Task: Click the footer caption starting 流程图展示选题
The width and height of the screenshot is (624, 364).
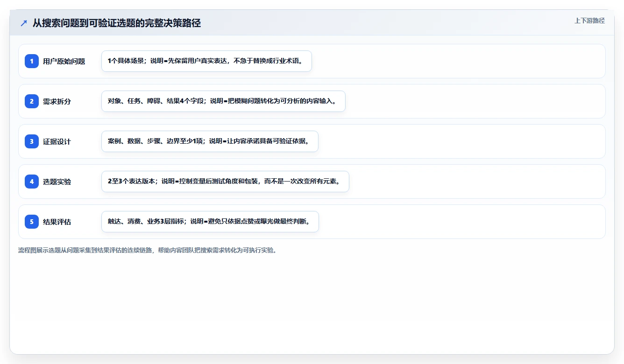Action: click(x=148, y=250)
